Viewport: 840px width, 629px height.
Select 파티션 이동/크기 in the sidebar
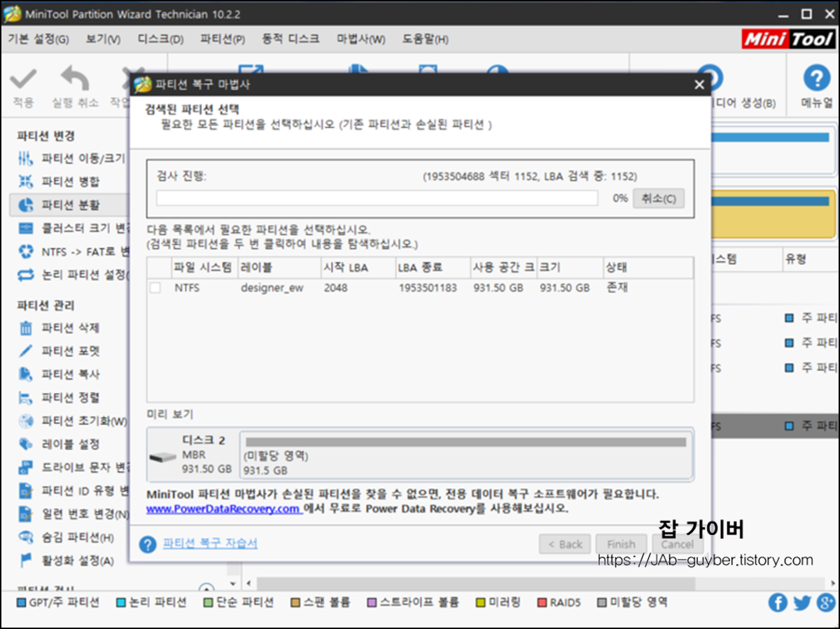(71, 158)
